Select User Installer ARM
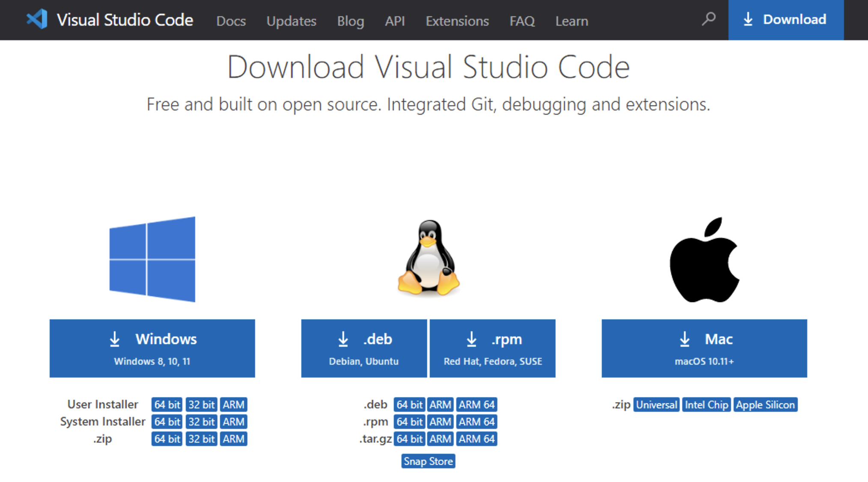Viewport: 868px width, 482px height. pos(234,405)
